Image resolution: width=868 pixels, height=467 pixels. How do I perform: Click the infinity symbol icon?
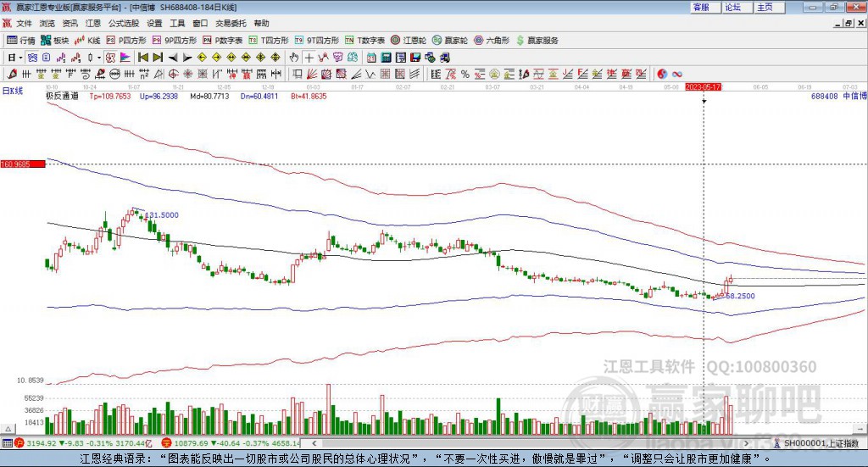pyautogui.click(x=676, y=74)
